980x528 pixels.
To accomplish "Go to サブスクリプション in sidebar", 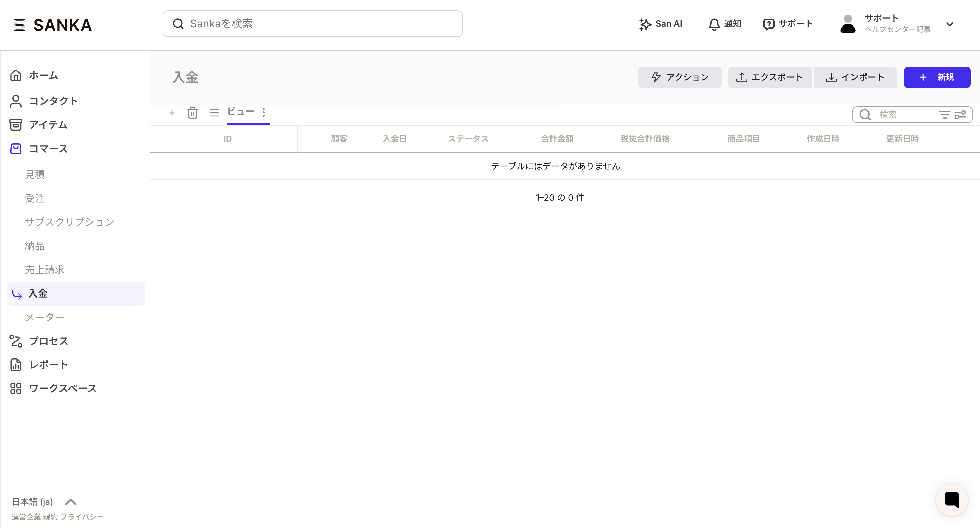I will pyautogui.click(x=70, y=222).
